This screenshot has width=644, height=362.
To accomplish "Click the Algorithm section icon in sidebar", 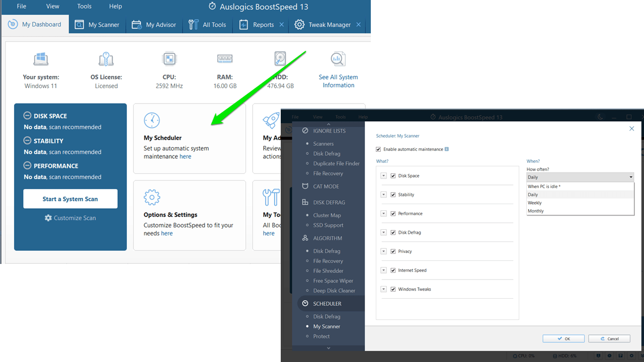I will (x=305, y=238).
